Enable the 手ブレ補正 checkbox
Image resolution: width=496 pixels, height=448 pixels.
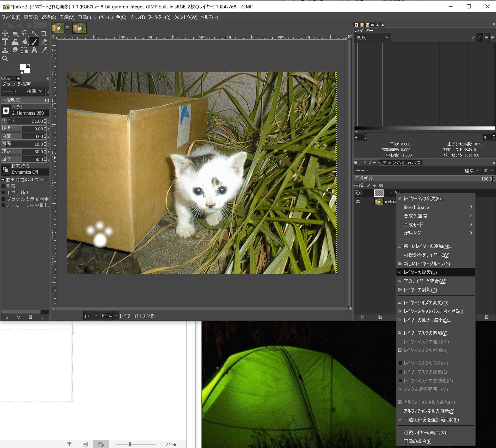[x=3, y=193]
